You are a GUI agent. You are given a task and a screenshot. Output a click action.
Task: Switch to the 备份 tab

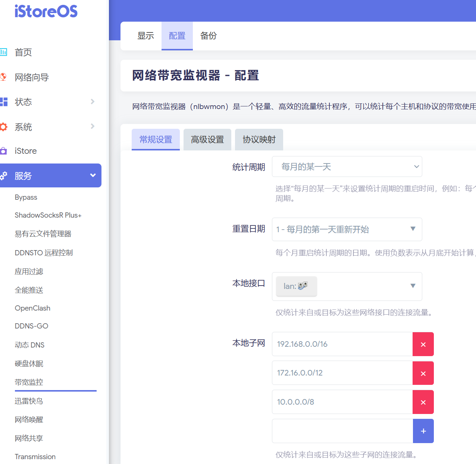[208, 36]
